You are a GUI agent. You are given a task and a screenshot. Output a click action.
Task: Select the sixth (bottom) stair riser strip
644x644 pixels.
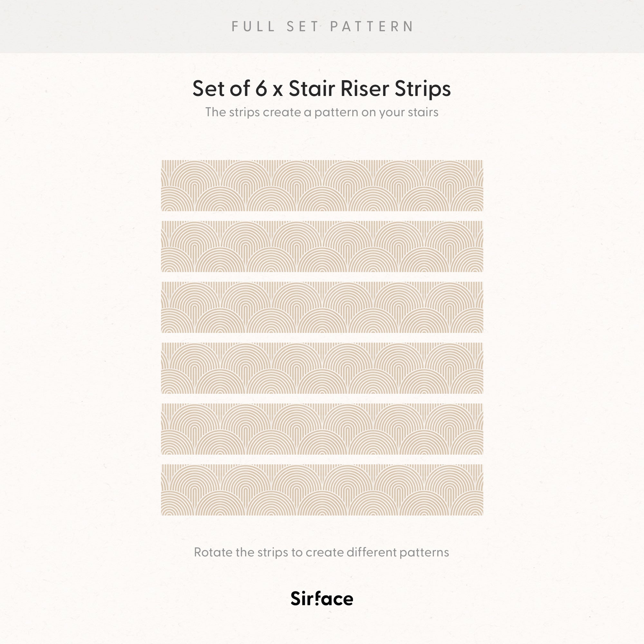322,490
